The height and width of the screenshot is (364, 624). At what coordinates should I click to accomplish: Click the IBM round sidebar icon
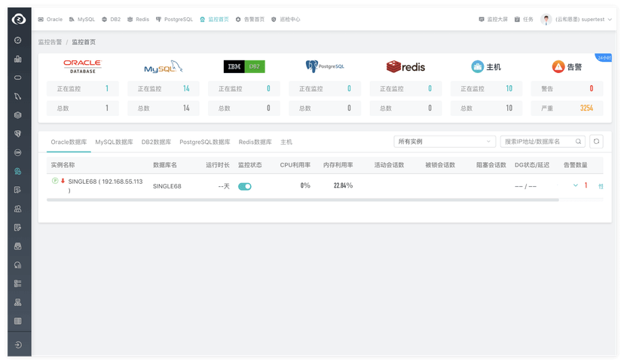point(18,152)
